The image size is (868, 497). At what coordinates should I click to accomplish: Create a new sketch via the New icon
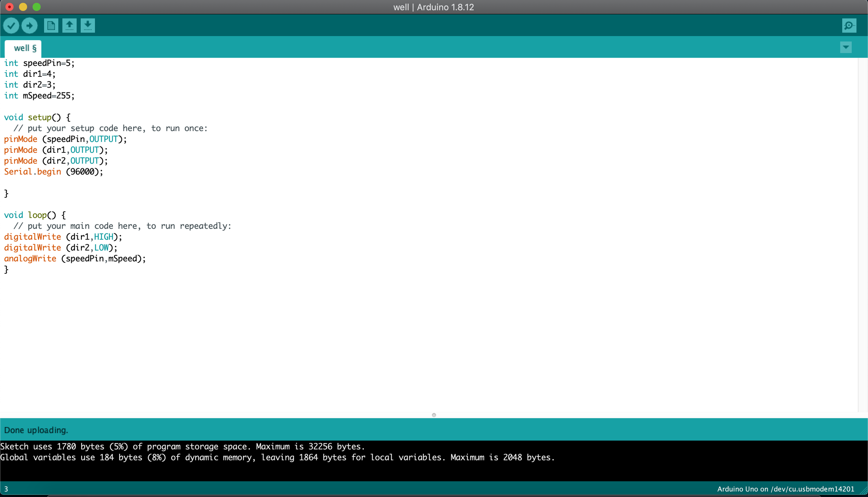click(51, 26)
